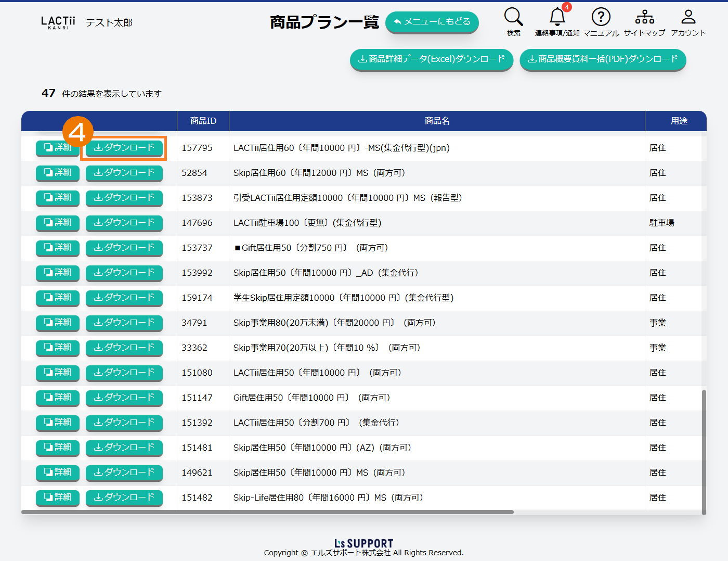The image size is (728, 561).
Task: Click the 用途 column header
Action: (x=679, y=121)
